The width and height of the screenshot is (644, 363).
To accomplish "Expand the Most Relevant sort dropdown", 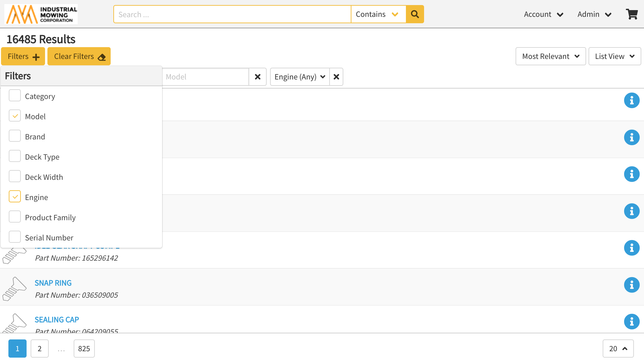I will click(551, 56).
